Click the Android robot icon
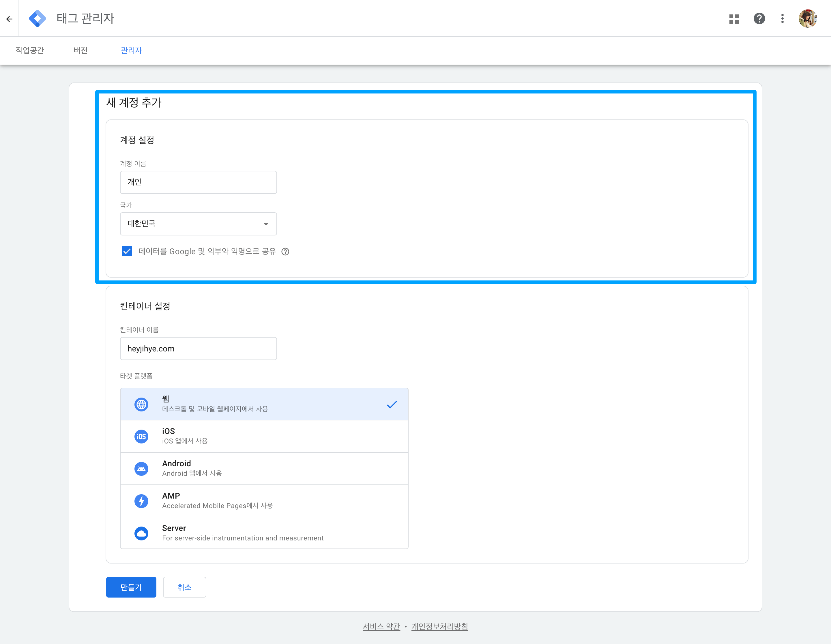The image size is (831, 644). (x=141, y=469)
